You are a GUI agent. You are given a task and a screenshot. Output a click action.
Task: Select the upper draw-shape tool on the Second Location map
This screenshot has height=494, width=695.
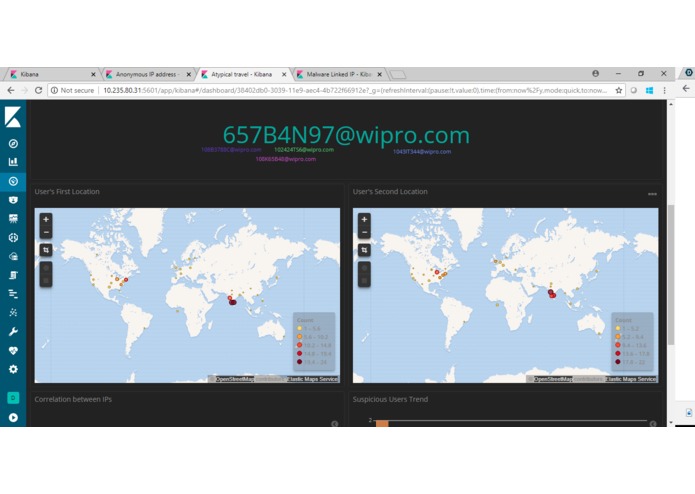click(364, 268)
